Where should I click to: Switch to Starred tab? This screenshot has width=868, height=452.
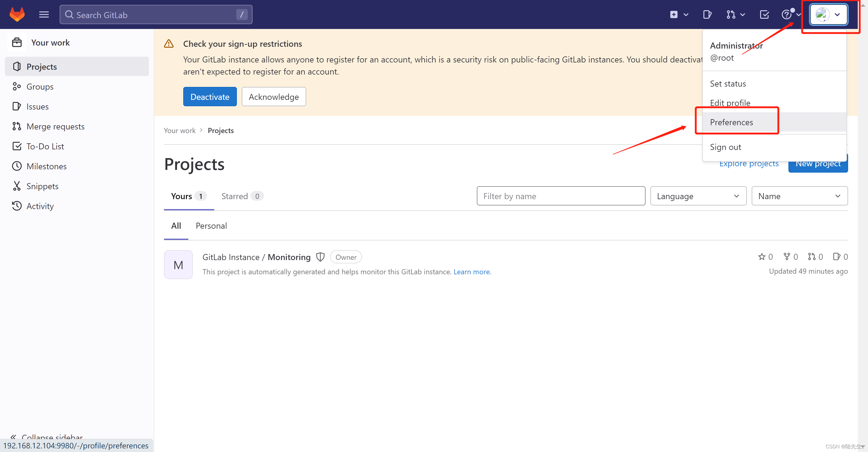click(x=236, y=196)
